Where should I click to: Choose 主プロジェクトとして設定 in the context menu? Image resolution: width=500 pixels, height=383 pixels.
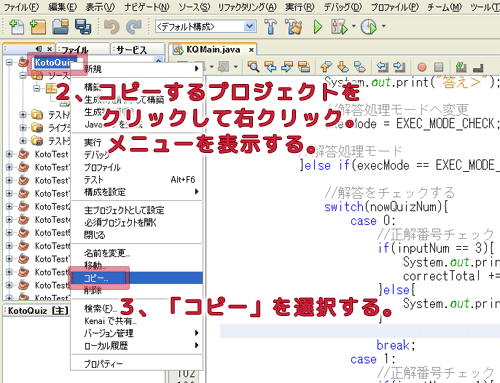137,210
